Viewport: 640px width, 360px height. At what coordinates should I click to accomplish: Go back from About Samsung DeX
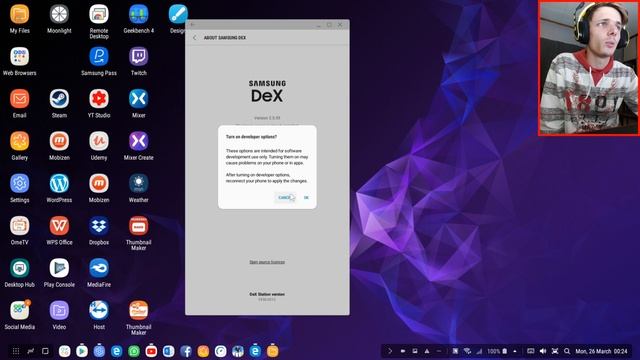[195, 38]
